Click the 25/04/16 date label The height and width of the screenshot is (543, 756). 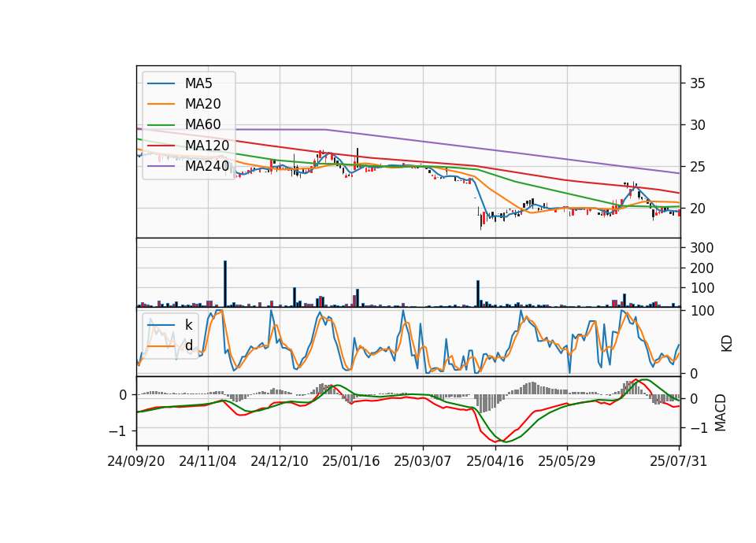click(495, 461)
